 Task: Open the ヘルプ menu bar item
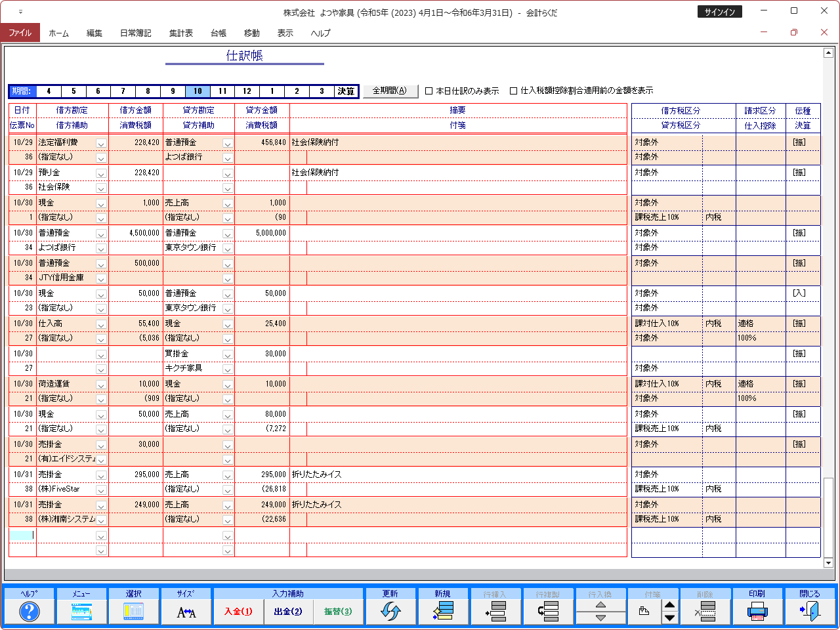click(x=320, y=33)
